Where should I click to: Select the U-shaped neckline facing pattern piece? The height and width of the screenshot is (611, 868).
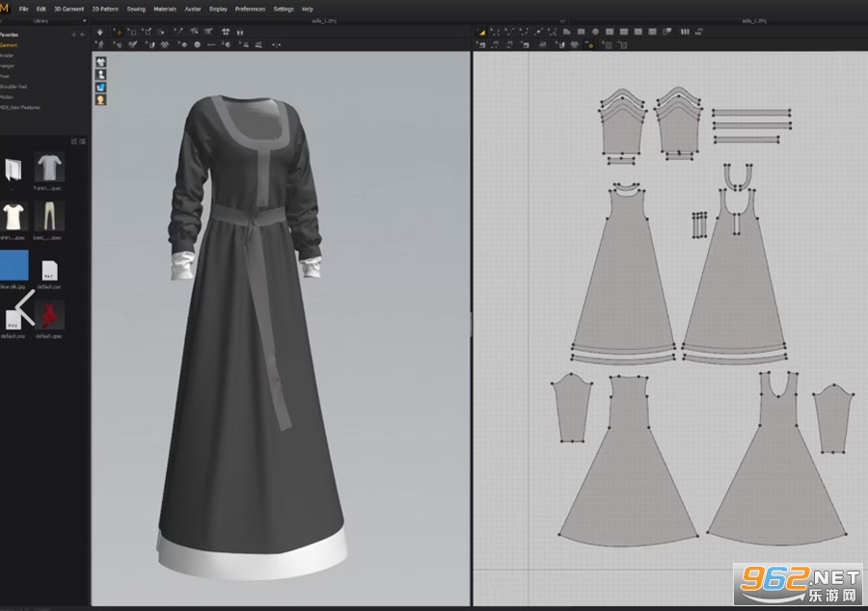coord(739,177)
